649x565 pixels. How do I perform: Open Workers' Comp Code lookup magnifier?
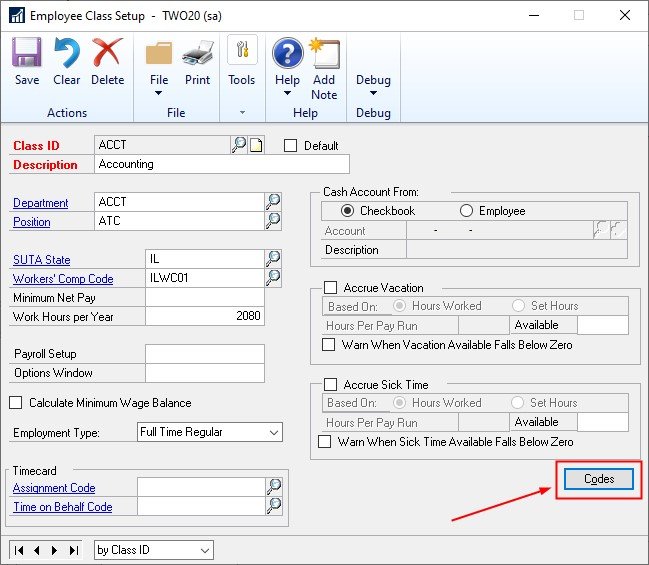273,278
